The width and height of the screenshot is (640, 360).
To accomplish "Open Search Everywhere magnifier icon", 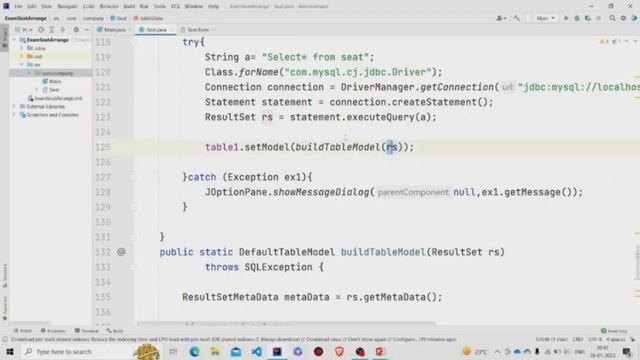I will coord(612,18).
